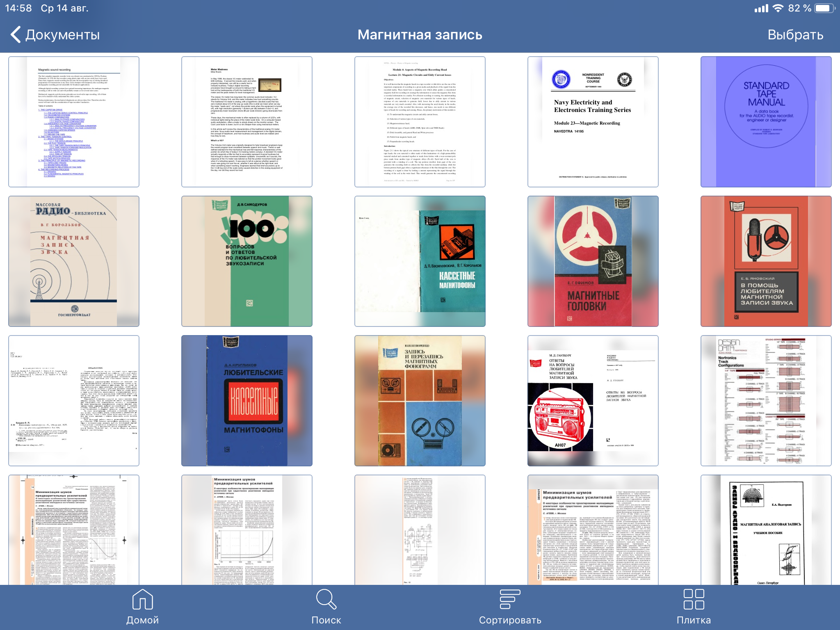Open Nortronics Track Configurations document
This screenshot has height=630, width=840.
(x=766, y=401)
